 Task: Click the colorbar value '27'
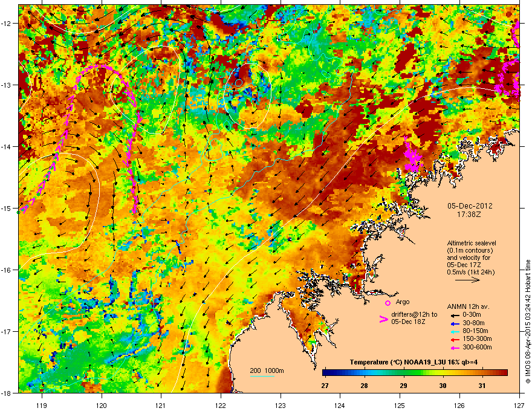tap(325, 386)
